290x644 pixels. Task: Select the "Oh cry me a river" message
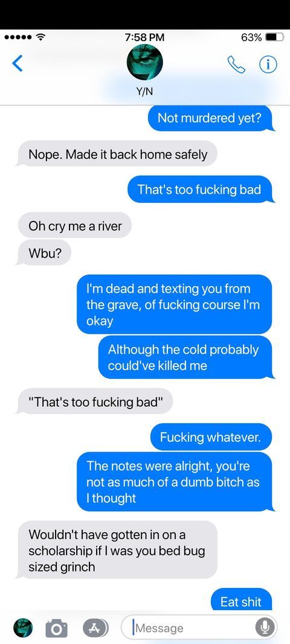74,226
